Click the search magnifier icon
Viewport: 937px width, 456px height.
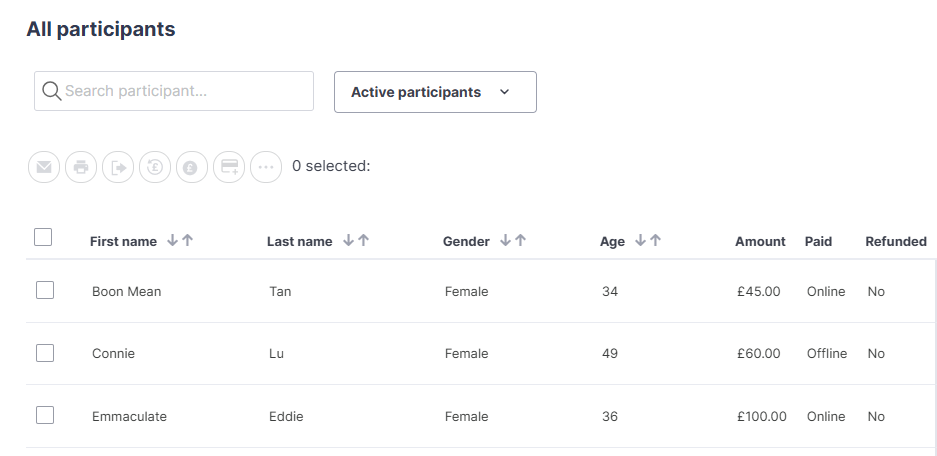tap(51, 91)
